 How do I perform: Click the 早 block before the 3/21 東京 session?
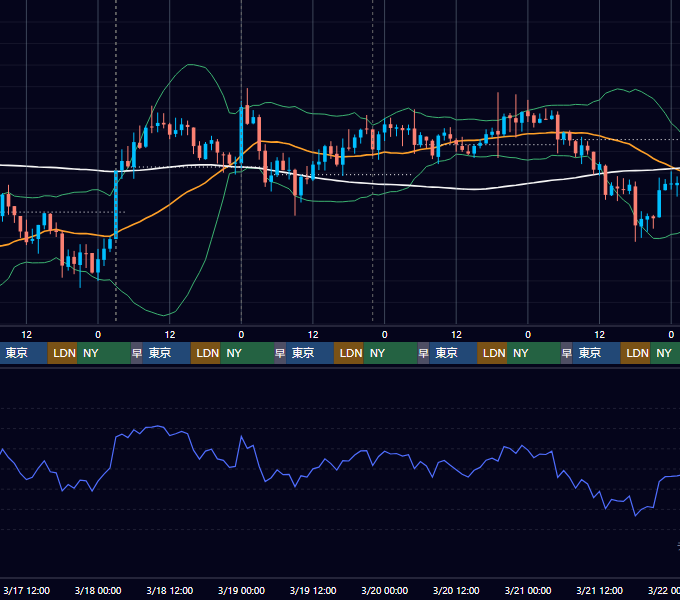[567, 353]
